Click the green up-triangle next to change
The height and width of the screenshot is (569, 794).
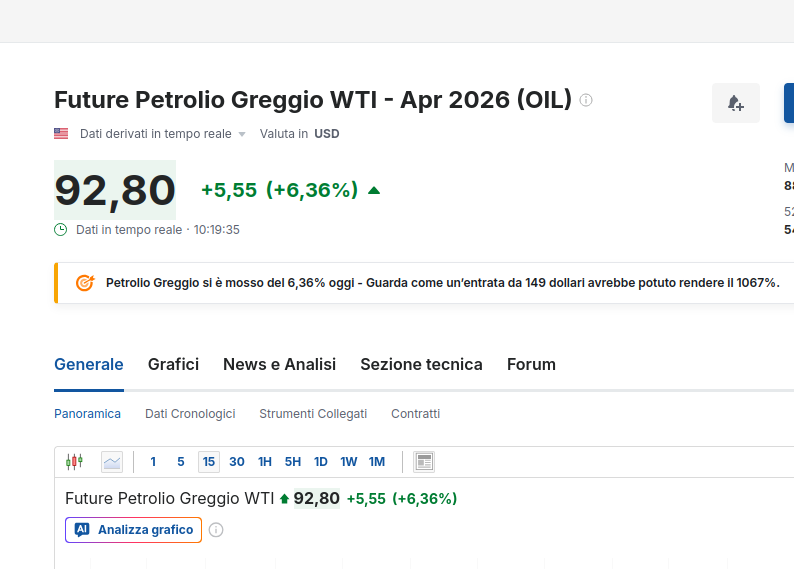coord(374,190)
